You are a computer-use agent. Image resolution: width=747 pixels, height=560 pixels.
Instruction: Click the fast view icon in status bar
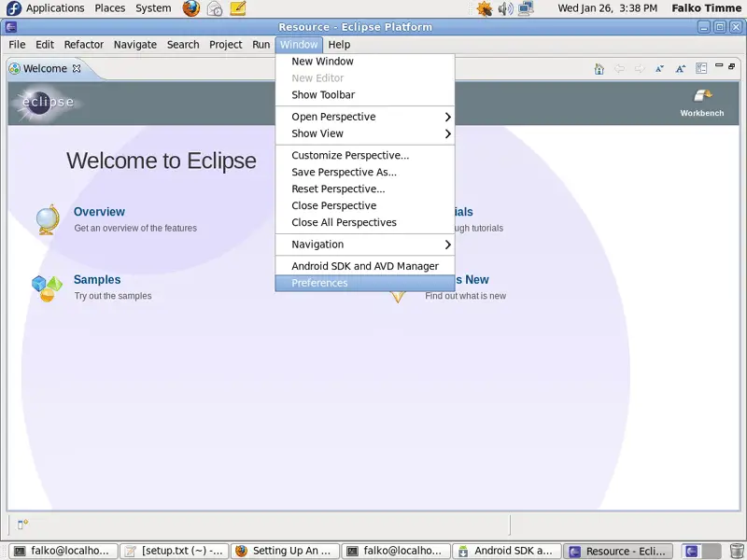coord(22,525)
